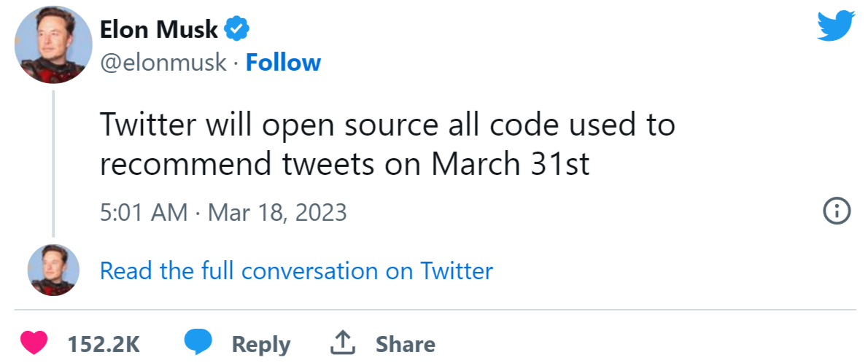This screenshot has height=363, width=868.
Task: Open the Elon Musk display name
Action: point(159,29)
